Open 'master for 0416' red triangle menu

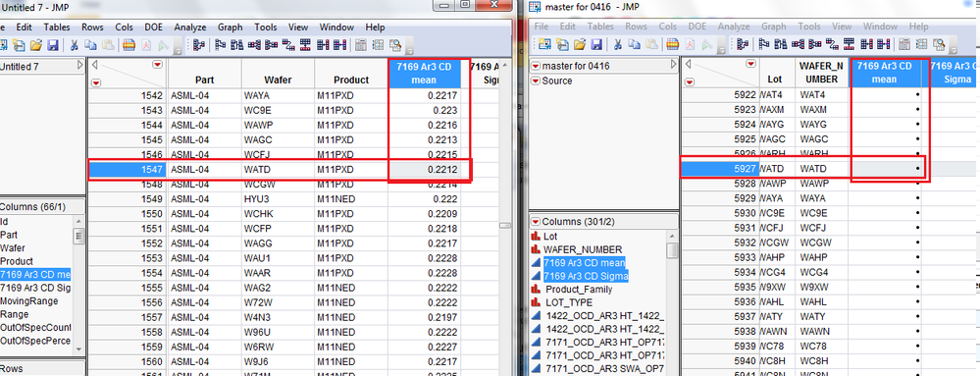pyautogui.click(x=536, y=66)
